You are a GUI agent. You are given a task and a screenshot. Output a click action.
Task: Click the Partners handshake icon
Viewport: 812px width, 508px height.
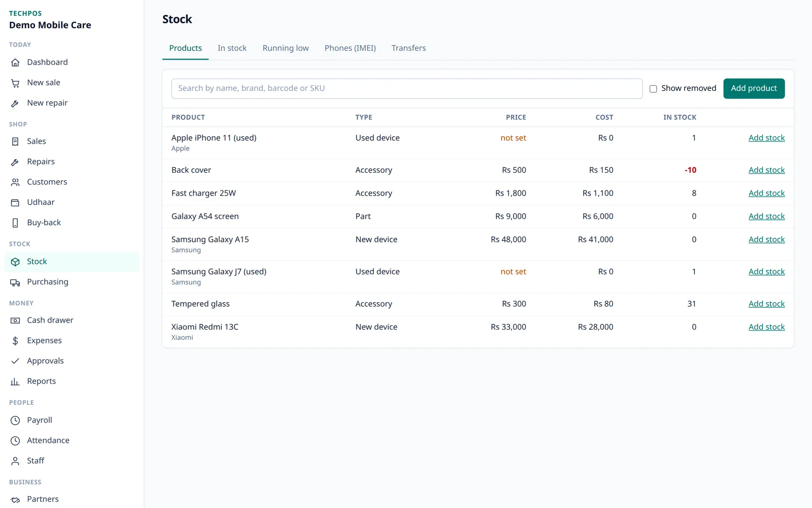click(15, 500)
